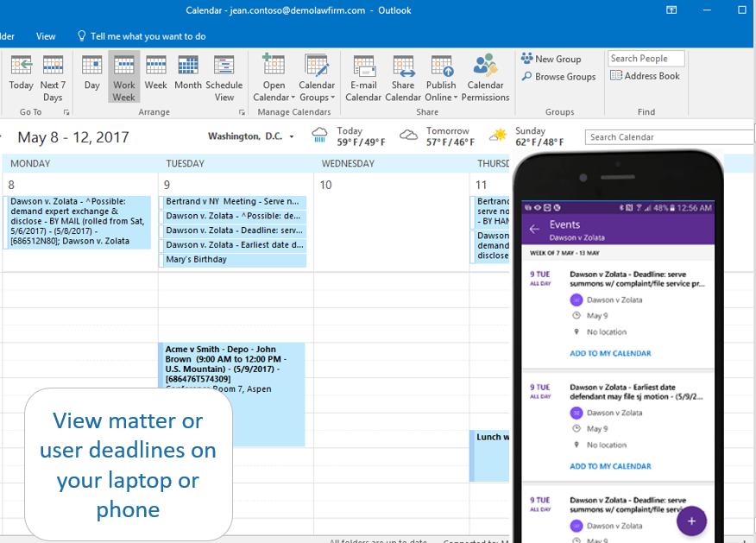Show the Next 7 Days view
The image size is (756, 543).
pyautogui.click(x=53, y=78)
